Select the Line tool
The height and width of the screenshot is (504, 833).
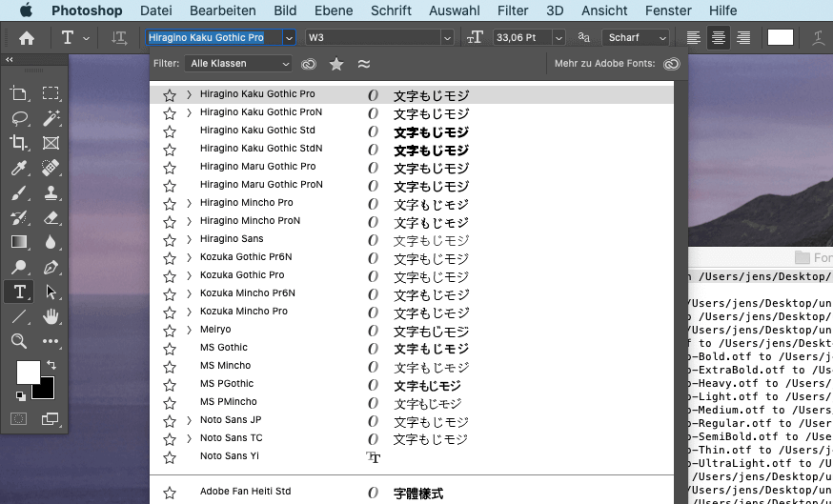19,316
